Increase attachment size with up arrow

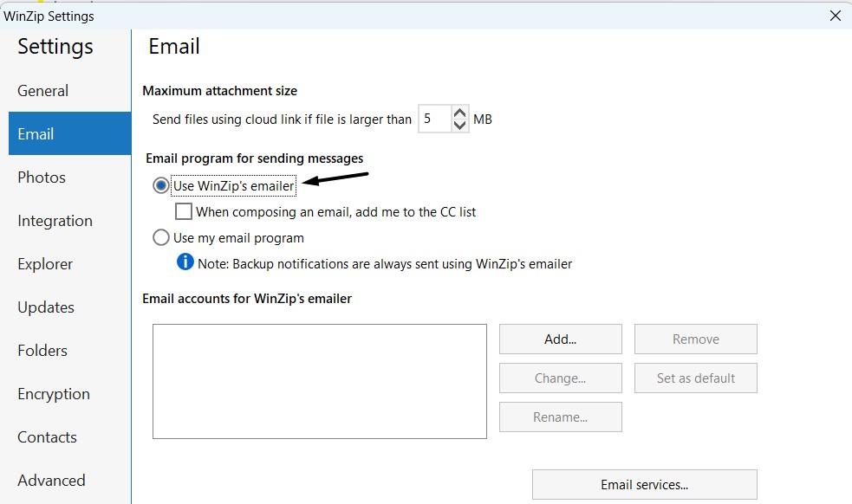pos(460,113)
